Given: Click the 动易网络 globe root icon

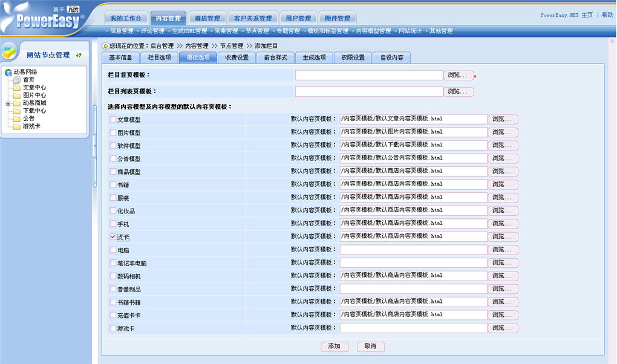Looking at the screenshot, I should (8, 72).
